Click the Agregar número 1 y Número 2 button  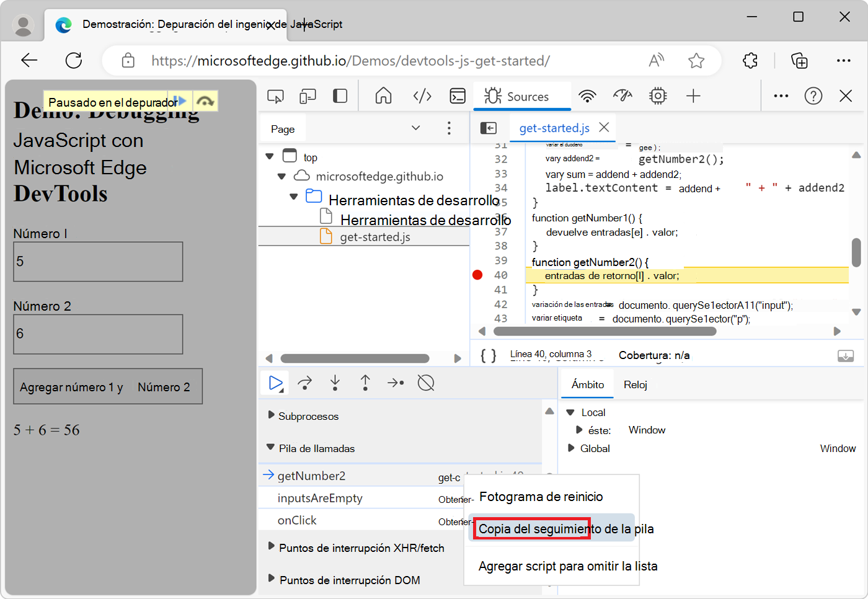108,387
